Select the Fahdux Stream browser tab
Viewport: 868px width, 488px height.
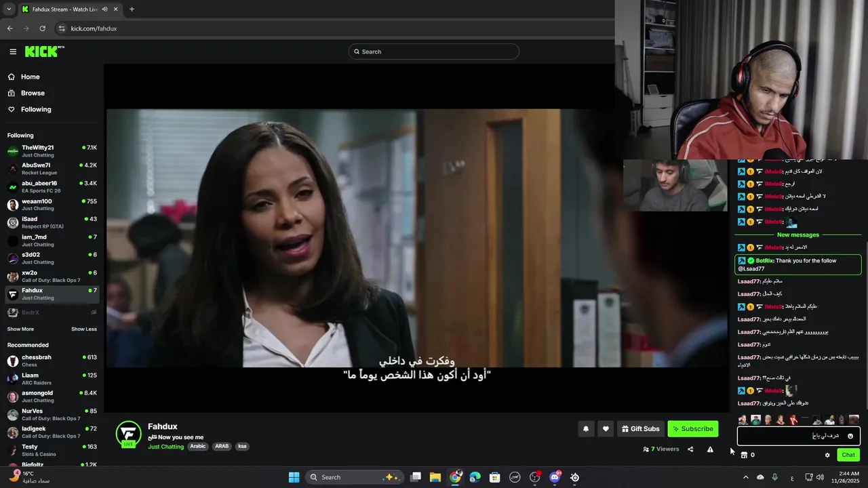click(x=69, y=9)
